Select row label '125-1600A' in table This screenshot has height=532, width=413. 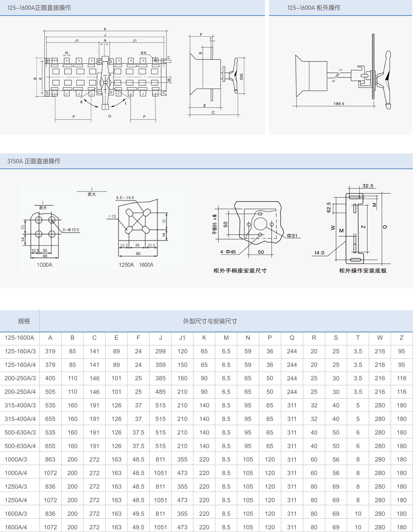(20, 338)
